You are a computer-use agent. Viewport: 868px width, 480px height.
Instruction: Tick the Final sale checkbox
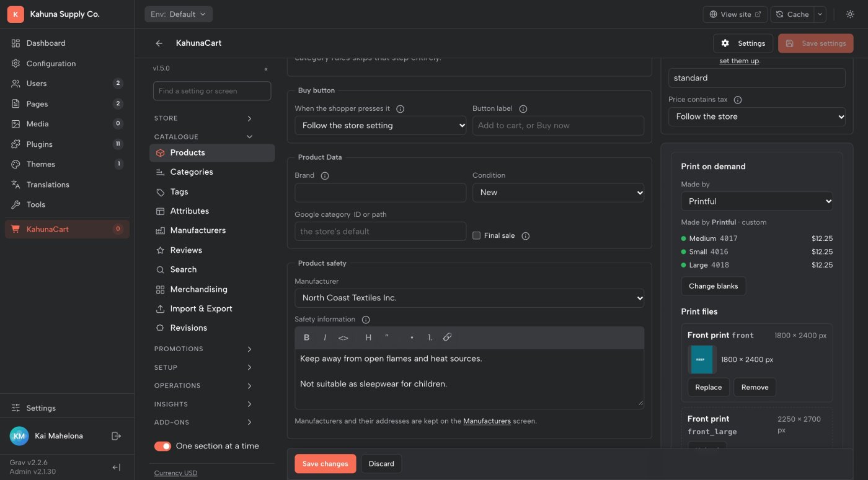(x=477, y=235)
